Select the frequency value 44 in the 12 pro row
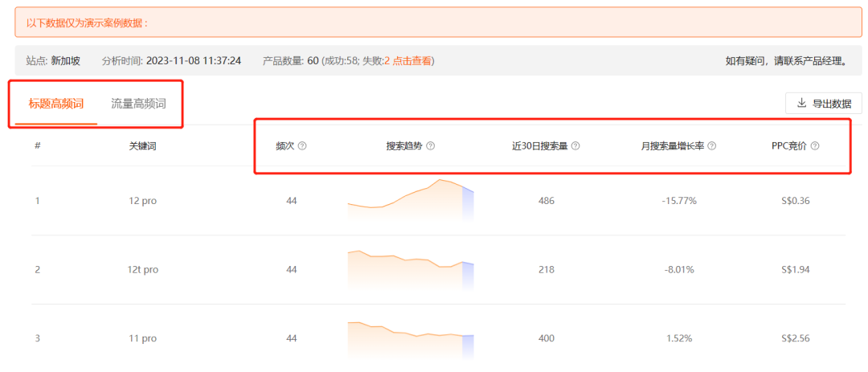 tap(292, 201)
